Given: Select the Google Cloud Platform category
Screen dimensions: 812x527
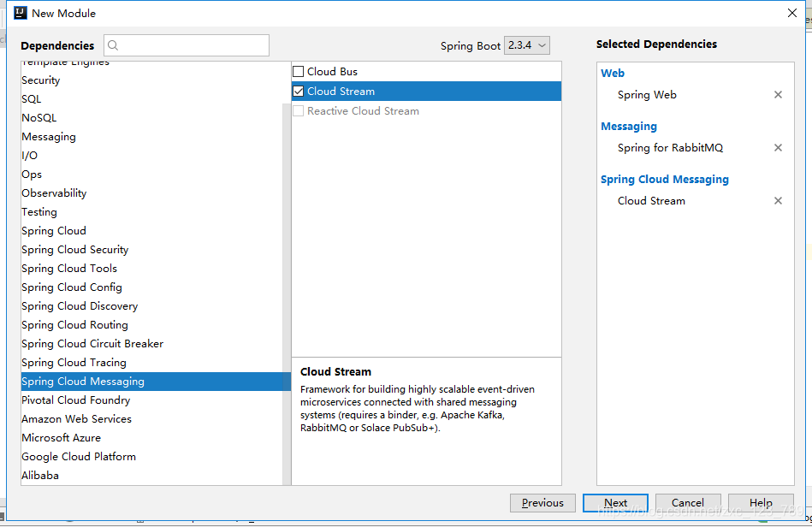Looking at the screenshot, I should tap(152, 457).
